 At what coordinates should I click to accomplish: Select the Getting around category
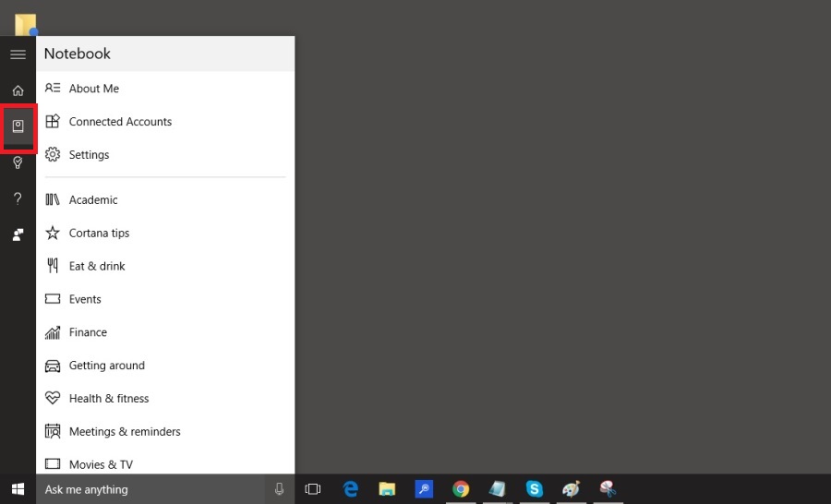click(x=165, y=366)
